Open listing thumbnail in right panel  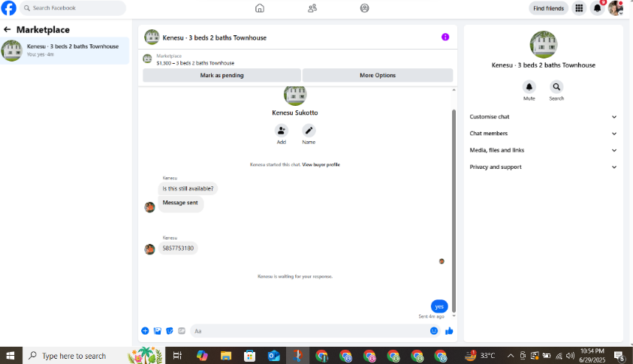tap(544, 44)
